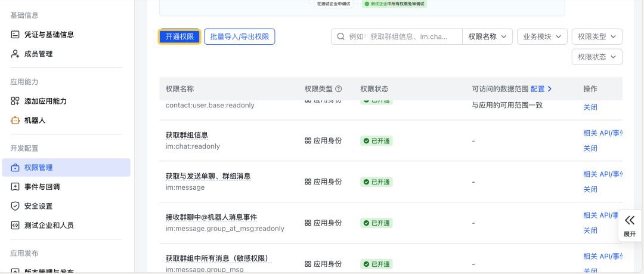Click the 添加应用能力 grid icon
This screenshot has width=644, height=274.
(16, 101)
